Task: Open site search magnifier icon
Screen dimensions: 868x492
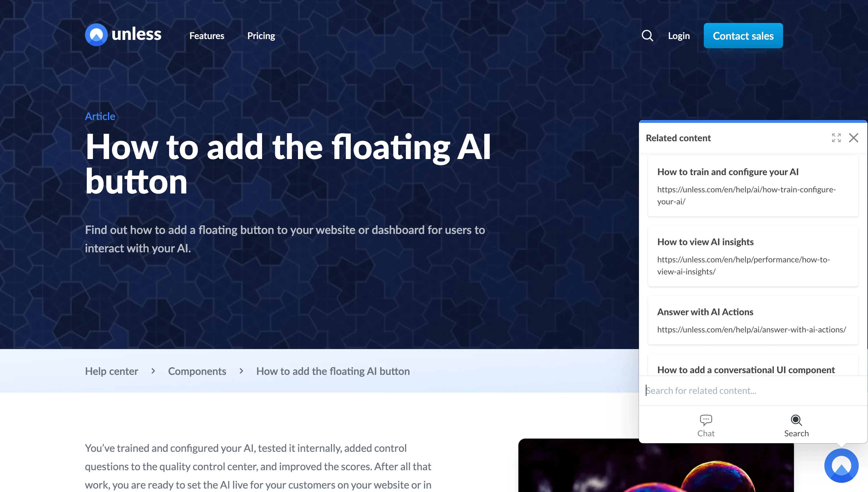Action: 647,36
